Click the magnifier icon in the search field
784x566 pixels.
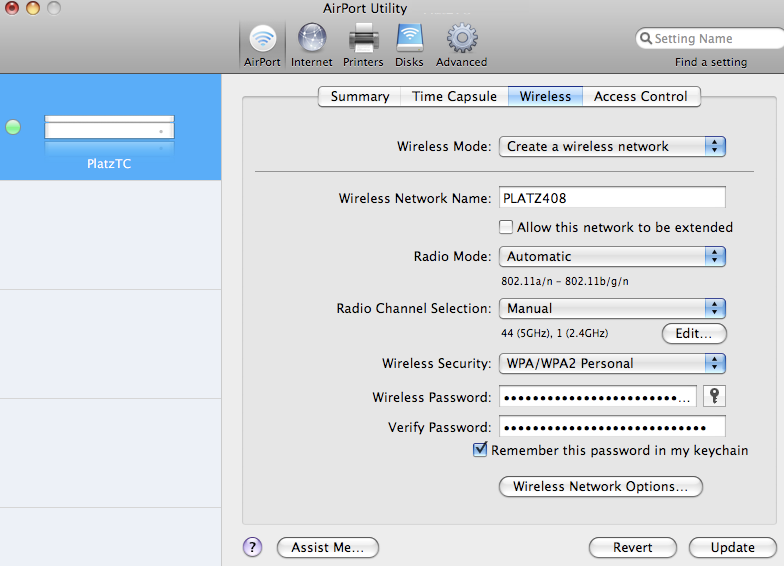646,38
